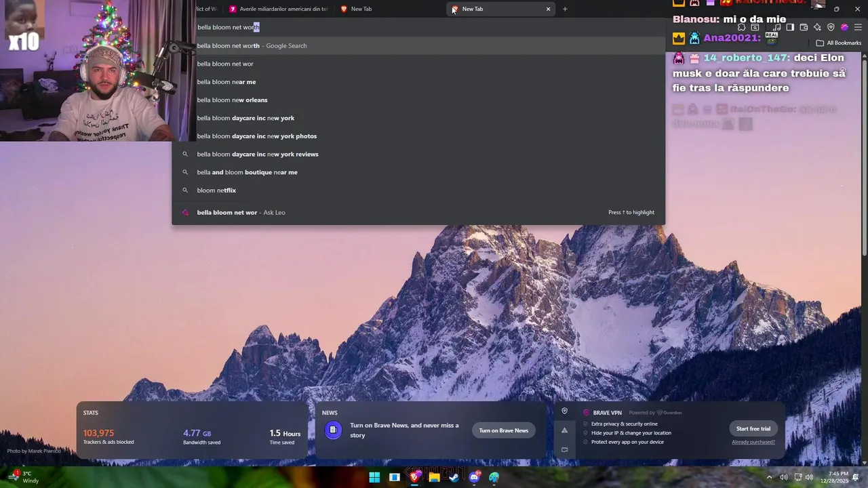The height and width of the screenshot is (488, 868).
Task: Open the Brave hamburger main menu
Action: pyautogui.click(x=858, y=27)
